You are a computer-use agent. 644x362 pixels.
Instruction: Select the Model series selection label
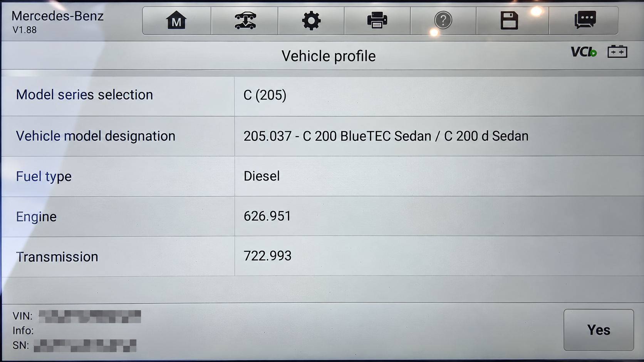(84, 95)
